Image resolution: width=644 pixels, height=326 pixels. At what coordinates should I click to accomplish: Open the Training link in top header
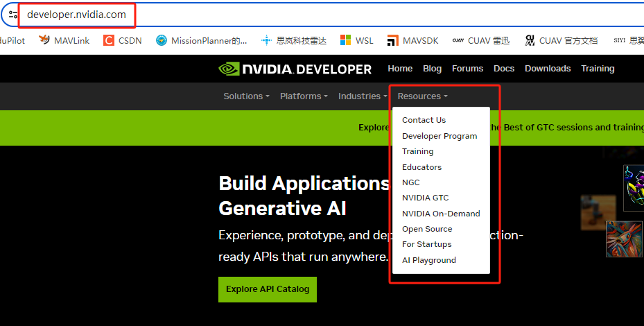click(598, 69)
